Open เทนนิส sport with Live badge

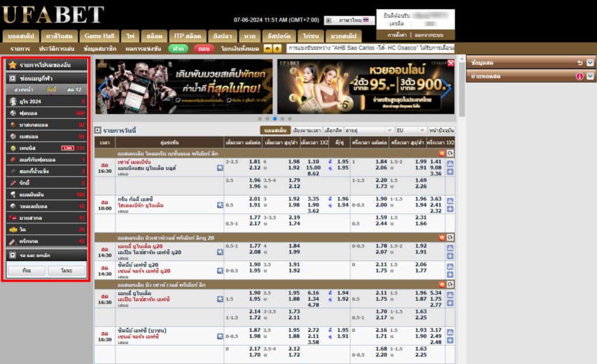tap(46, 148)
